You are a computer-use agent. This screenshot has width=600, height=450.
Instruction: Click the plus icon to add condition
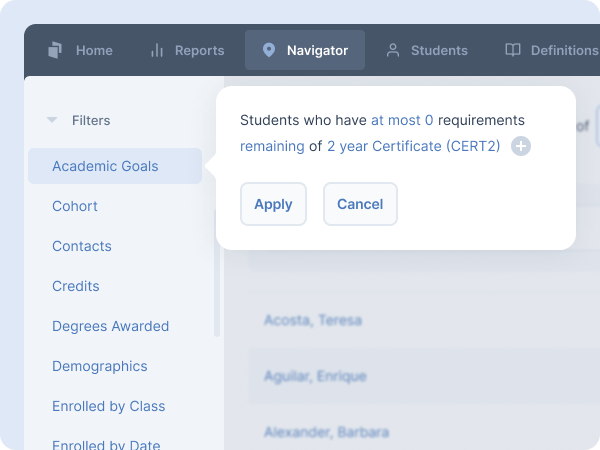pyautogui.click(x=521, y=147)
